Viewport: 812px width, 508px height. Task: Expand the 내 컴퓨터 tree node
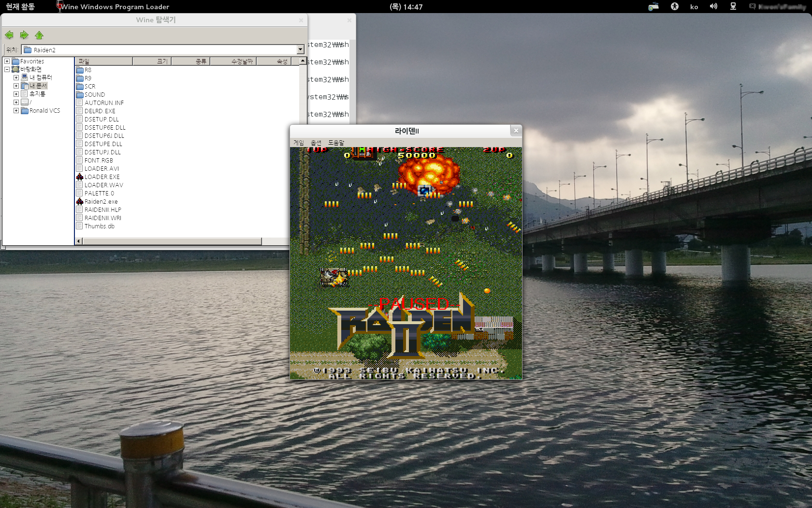16,77
